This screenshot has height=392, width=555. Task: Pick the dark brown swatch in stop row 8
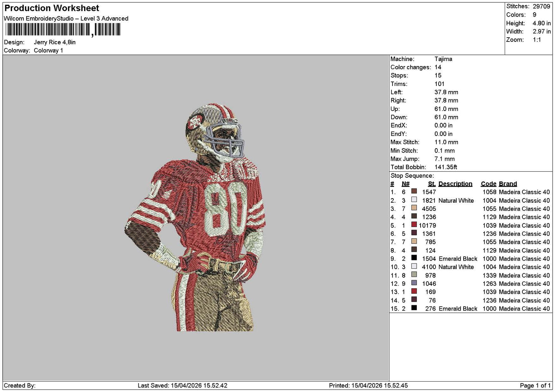414,250
